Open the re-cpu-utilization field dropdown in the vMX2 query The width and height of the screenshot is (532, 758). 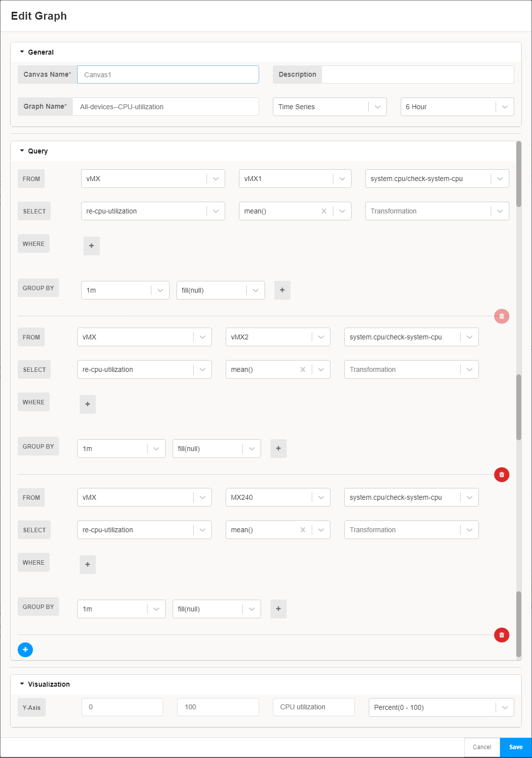(x=145, y=369)
